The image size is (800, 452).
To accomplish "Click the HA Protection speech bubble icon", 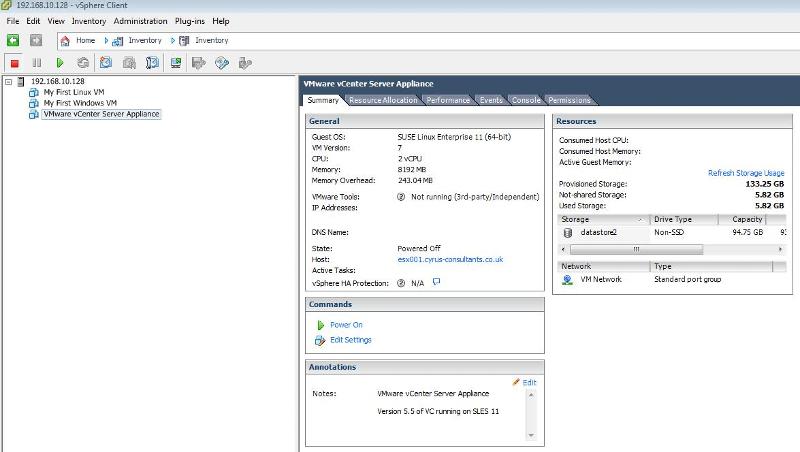I will 436,282.
